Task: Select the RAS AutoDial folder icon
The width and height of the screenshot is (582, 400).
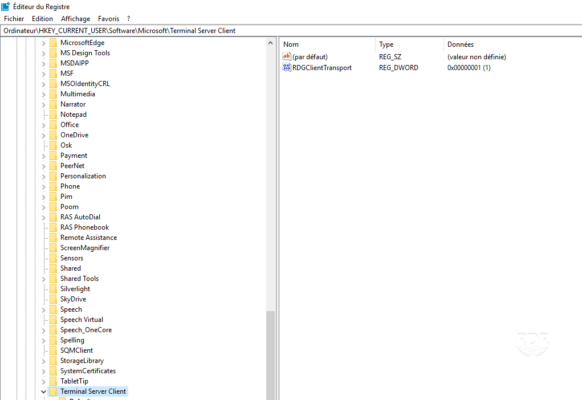Action: (53, 217)
